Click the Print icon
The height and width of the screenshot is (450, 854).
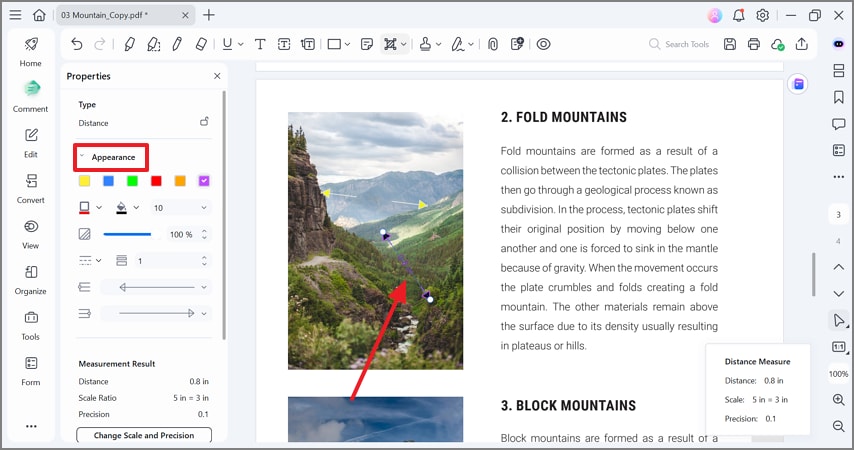coord(754,44)
